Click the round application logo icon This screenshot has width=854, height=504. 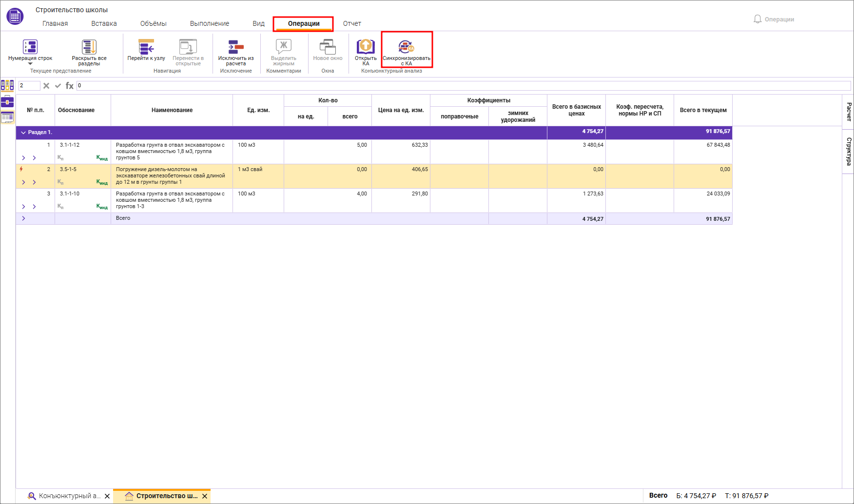tap(15, 16)
